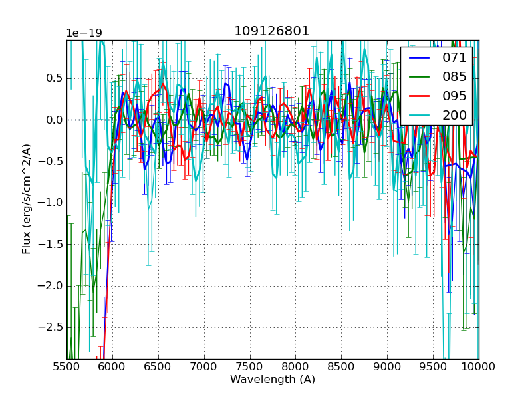Click the plot title 109126801

coord(272,31)
